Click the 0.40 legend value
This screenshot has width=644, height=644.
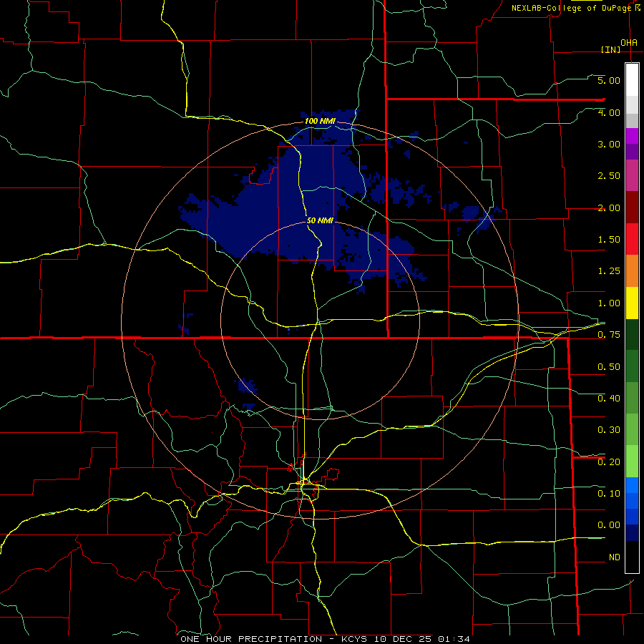tap(609, 399)
